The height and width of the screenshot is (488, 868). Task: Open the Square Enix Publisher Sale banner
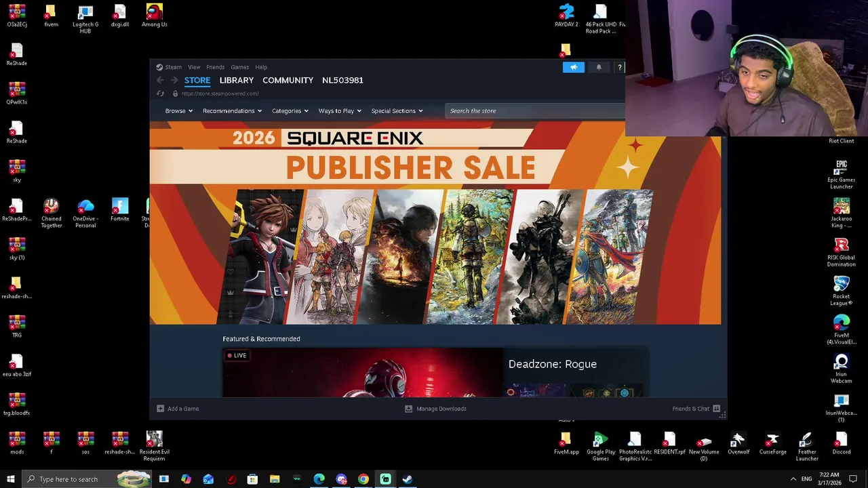pyautogui.click(x=435, y=223)
